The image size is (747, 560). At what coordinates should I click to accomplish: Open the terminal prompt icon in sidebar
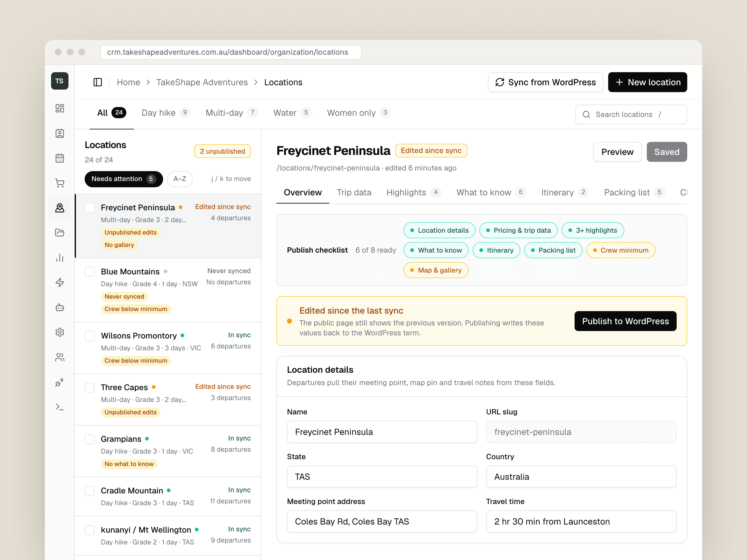[x=60, y=407]
